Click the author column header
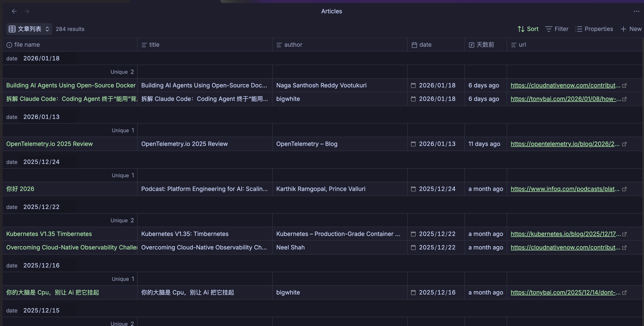Viewport: 644px width, 326px height. 293,45
